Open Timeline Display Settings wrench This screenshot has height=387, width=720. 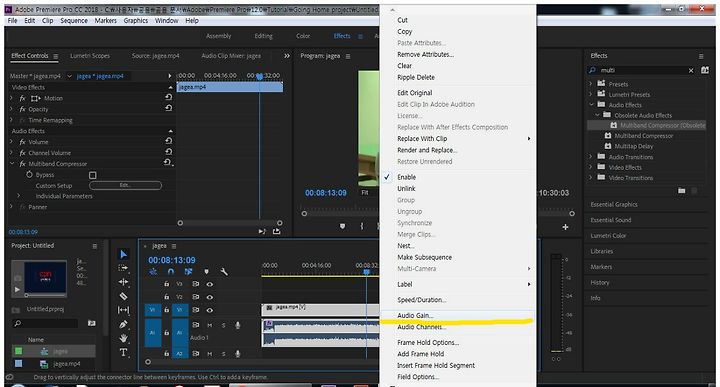coord(224,272)
